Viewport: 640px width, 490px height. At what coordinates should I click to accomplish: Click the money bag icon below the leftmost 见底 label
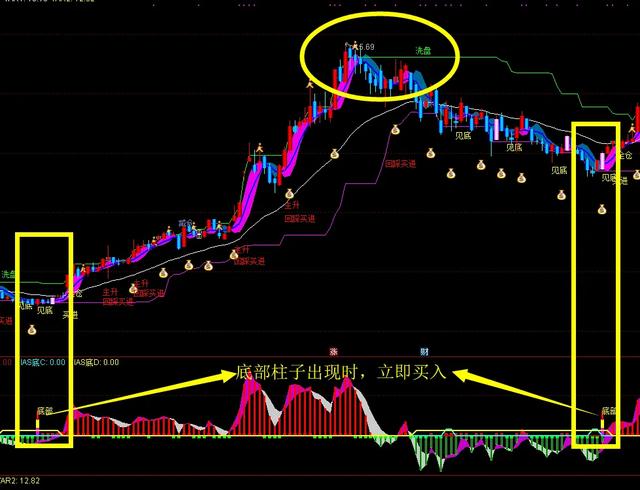click(x=32, y=330)
